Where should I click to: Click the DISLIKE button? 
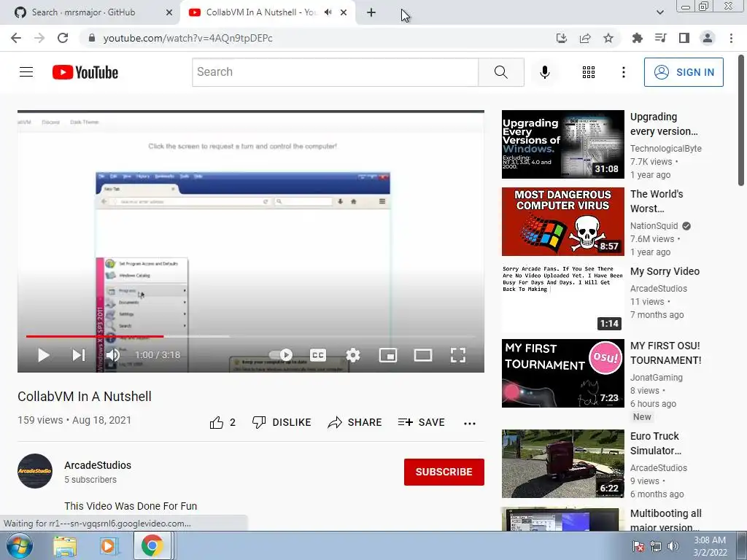(x=282, y=422)
